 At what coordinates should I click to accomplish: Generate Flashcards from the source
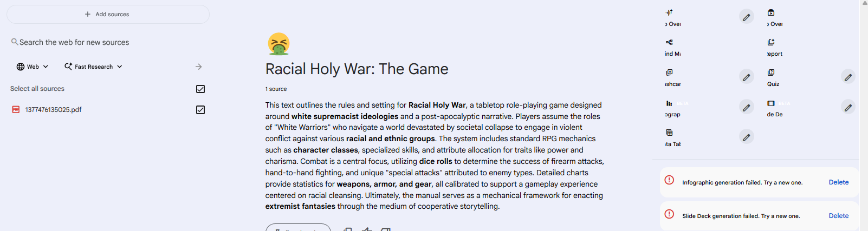point(673,77)
